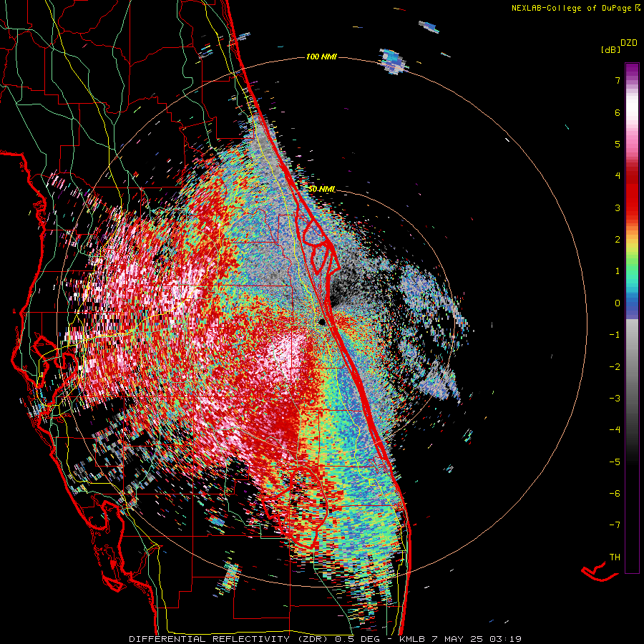The height and width of the screenshot is (644, 644).
Task: Click the ZDR color scale bar
Action: click(632, 318)
